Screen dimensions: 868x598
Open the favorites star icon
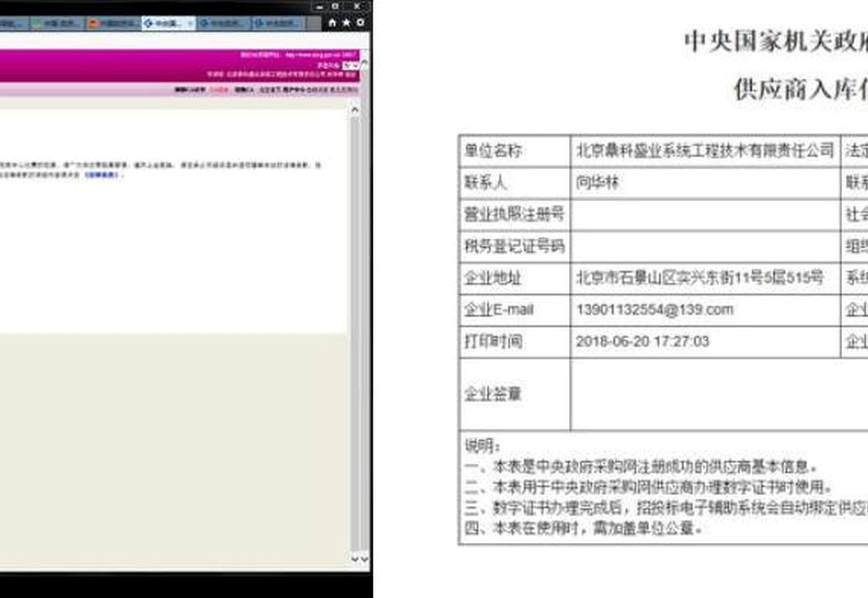[x=346, y=23]
